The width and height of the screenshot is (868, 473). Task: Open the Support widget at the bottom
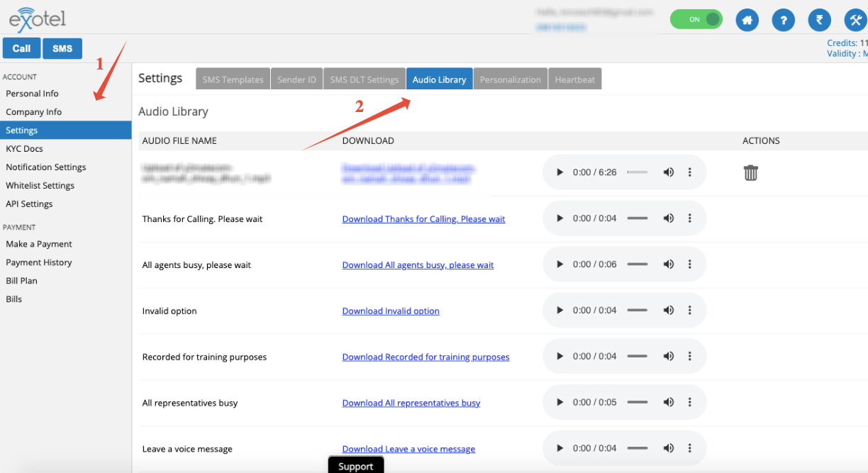356,465
